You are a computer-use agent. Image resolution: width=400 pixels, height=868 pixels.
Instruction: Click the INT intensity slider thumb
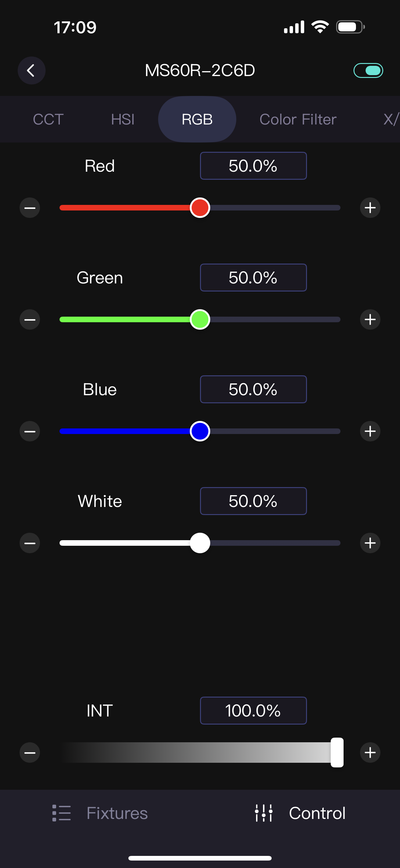[x=337, y=753]
